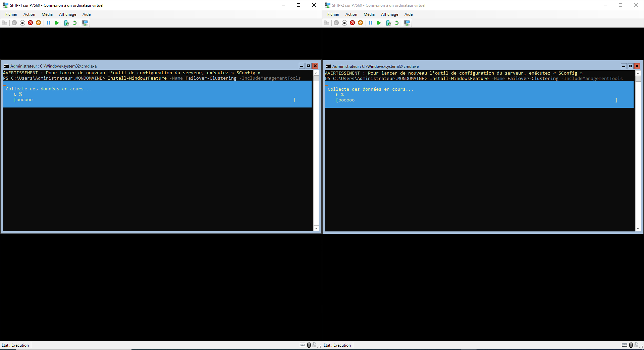Click red Shut Down icon in SFTP-1 window
The height and width of the screenshot is (350, 644).
(31, 23)
